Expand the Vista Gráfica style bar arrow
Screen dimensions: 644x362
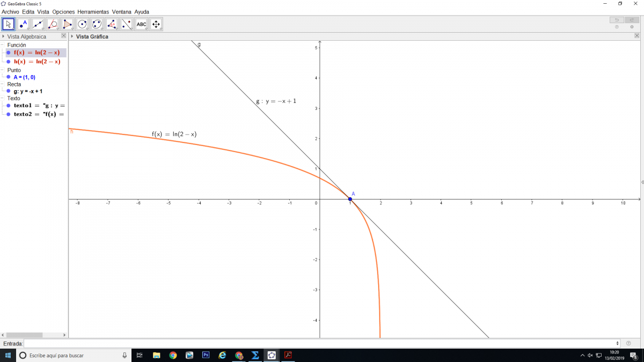[x=72, y=36]
